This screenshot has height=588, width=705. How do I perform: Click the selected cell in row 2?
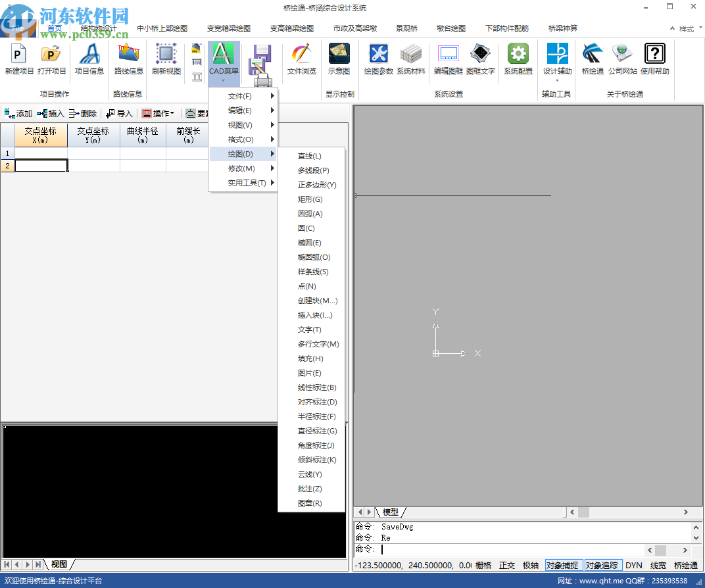pos(41,166)
